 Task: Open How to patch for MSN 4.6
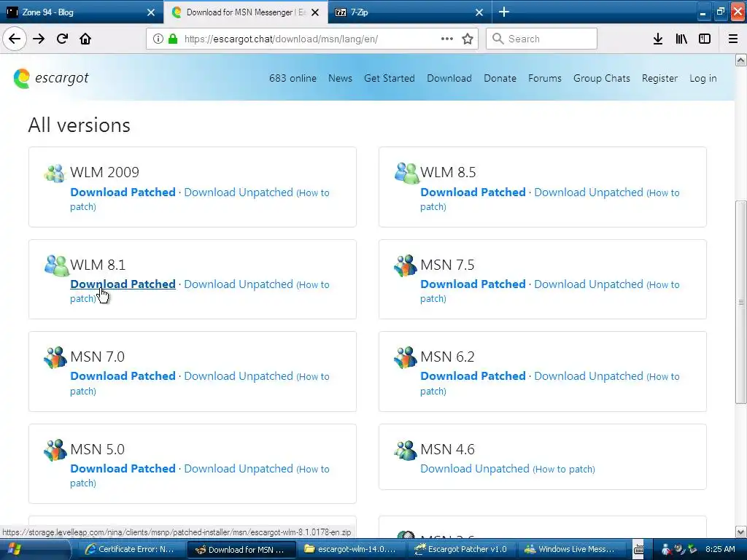(x=564, y=469)
